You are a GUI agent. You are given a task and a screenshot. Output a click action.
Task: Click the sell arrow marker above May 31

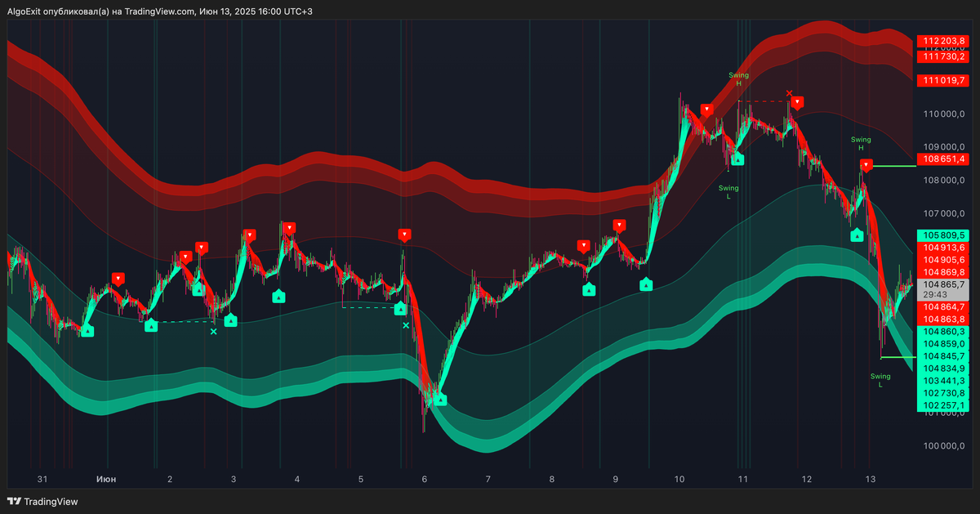click(118, 277)
